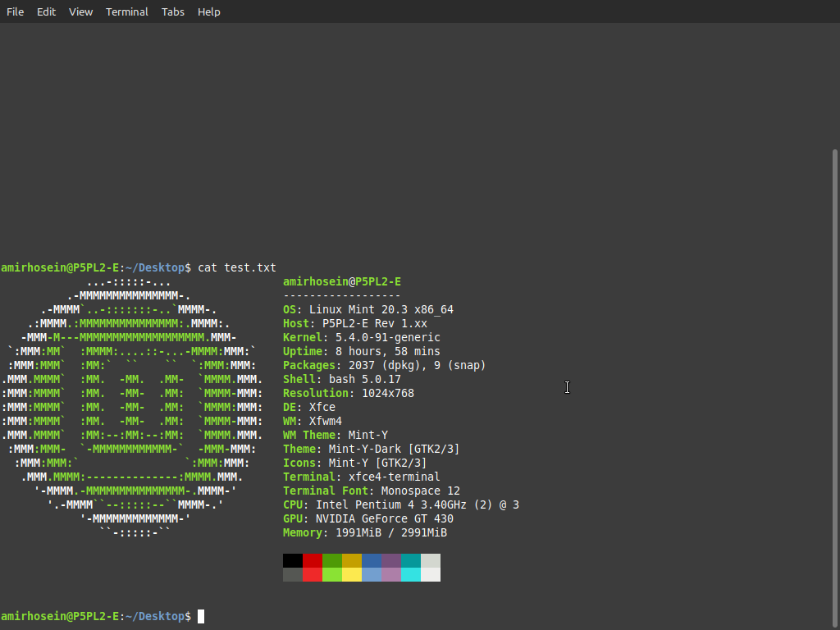Click the amirhosein@P5PL2-E neofetch header
This screenshot has height=630, width=840.
click(x=342, y=282)
